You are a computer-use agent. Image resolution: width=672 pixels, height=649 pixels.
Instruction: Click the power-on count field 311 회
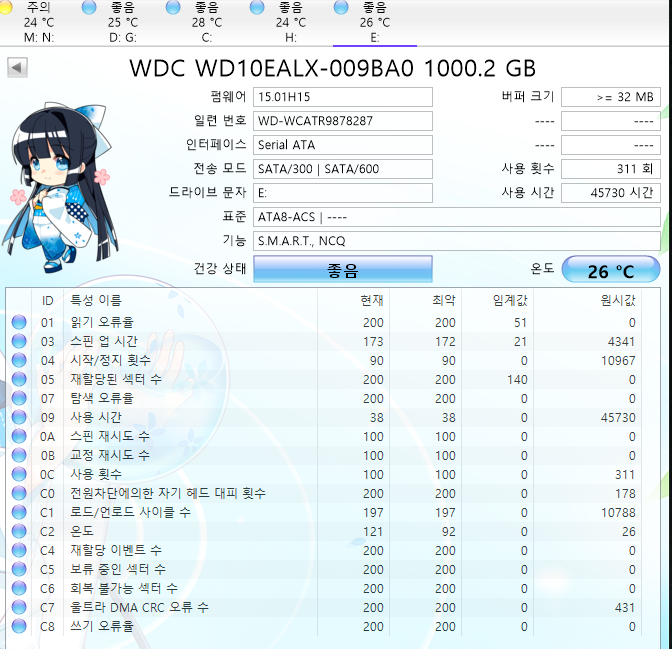click(x=611, y=169)
